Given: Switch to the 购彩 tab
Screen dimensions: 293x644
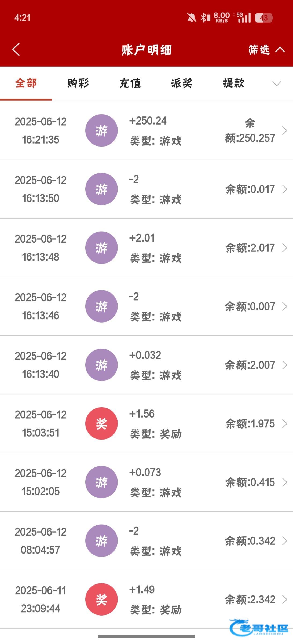Looking at the screenshot, I should click(x=78, y=83).
